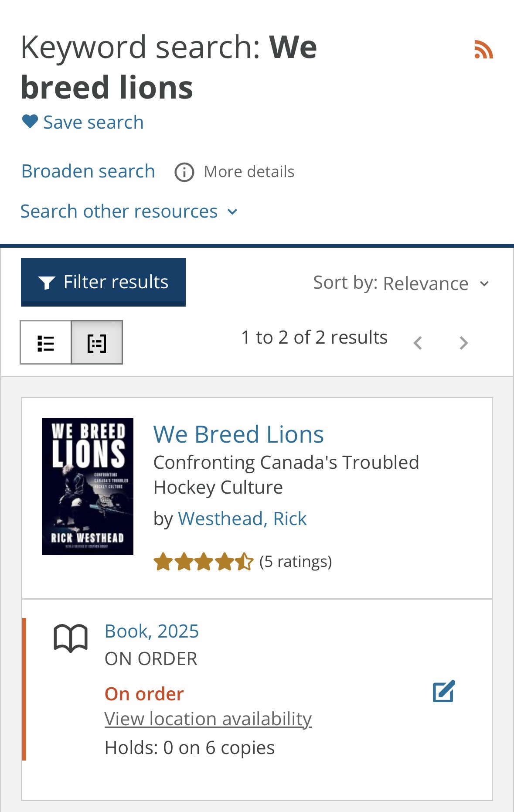Viewport: 514px width, 812px height.
Task: Switch to detailed list view
Action: pos(97,343)
